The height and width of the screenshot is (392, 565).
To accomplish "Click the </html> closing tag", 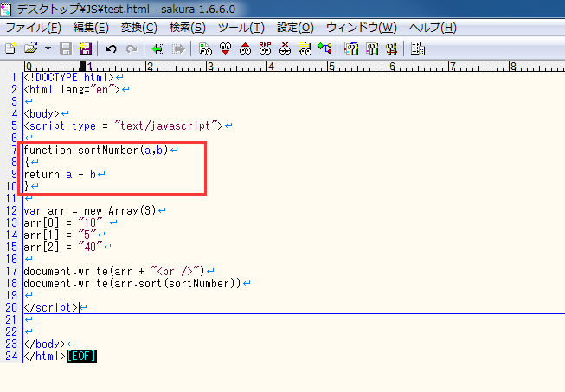I will 45,356.
